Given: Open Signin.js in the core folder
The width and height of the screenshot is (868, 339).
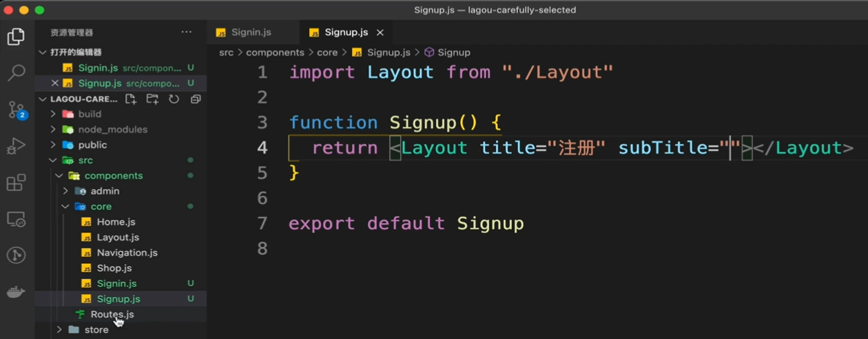Looking at the screenshot, I should (x=116, y=283).
